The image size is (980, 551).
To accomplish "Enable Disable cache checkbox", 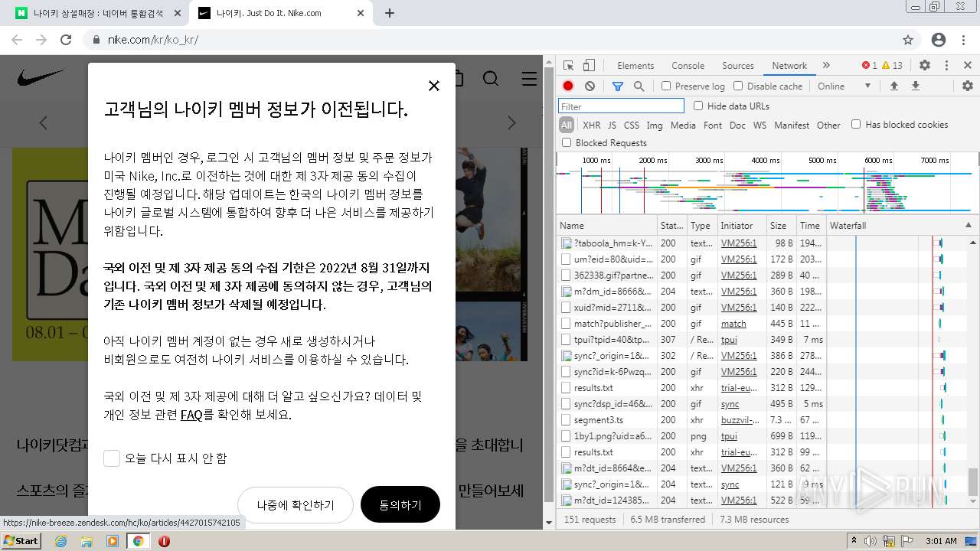I will coord(738,86).
